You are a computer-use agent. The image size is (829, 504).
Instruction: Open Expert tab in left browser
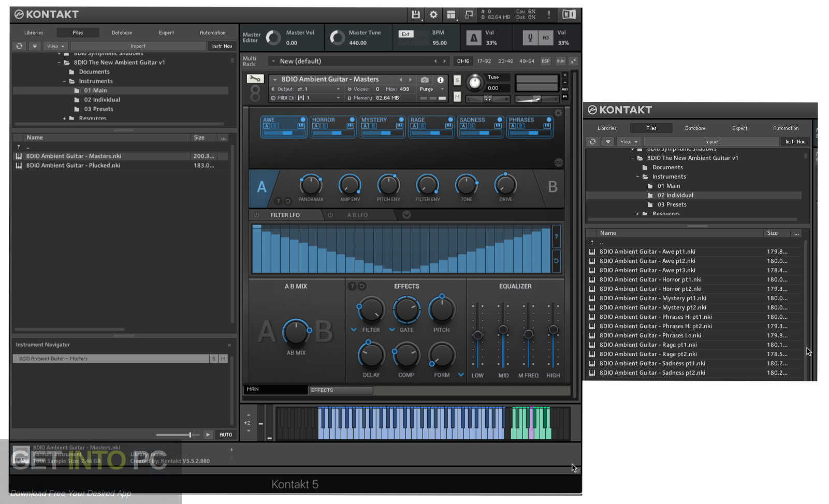(x=167, y=33)
